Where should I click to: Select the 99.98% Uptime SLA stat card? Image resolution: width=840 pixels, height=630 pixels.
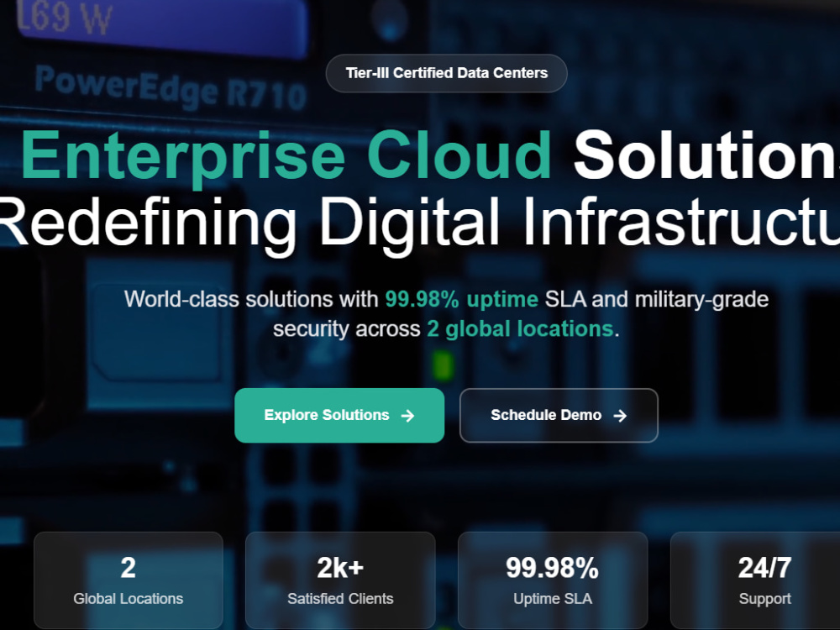click(x=553, y=580)
